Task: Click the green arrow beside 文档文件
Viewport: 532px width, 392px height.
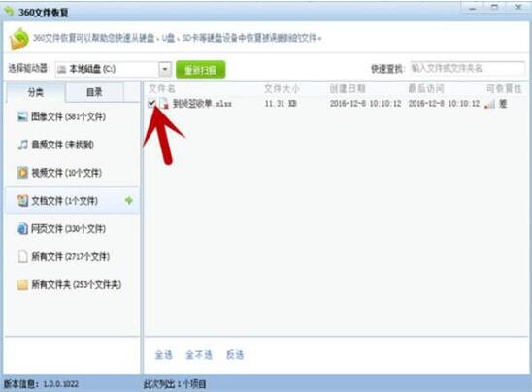Action: coord(128,201)
